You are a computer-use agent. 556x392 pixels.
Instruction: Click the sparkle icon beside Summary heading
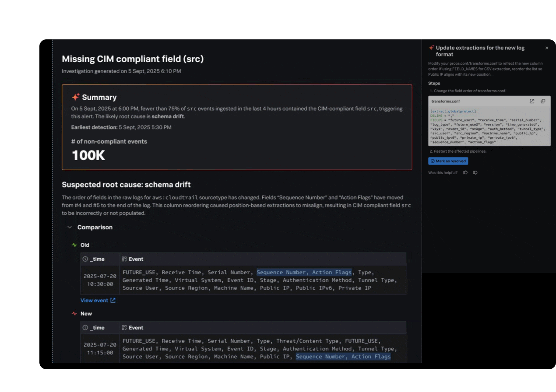(75, 97)
